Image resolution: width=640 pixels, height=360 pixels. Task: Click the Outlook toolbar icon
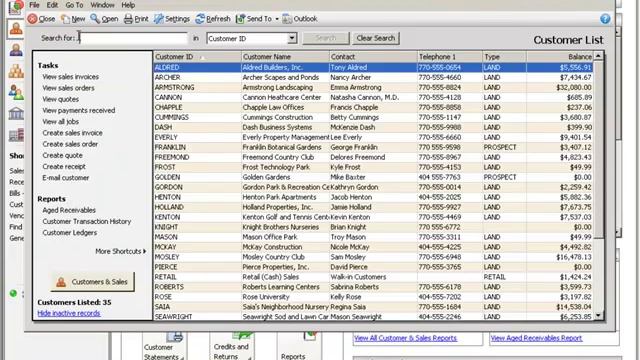pos(287,19)
